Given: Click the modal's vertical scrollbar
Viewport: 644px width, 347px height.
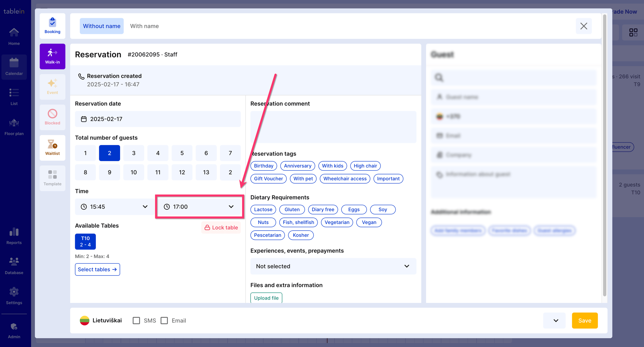Looking at the screenshot, I should pyautogui.click(x=604, y=155).
